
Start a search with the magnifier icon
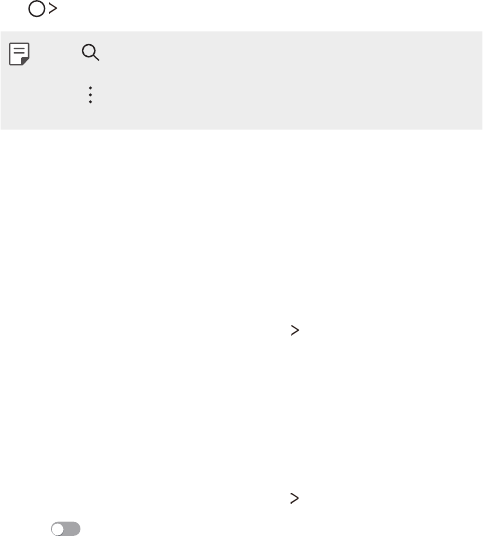[91, 52]
